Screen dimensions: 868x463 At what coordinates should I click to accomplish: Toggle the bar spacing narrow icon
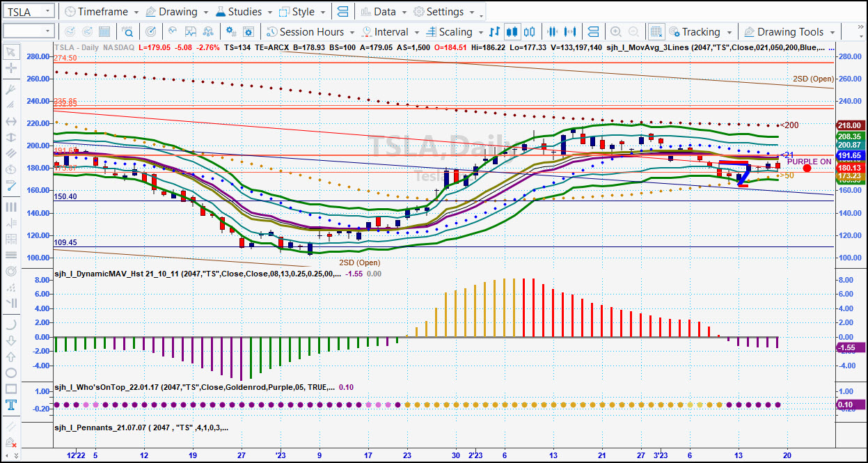pos(553,31)
